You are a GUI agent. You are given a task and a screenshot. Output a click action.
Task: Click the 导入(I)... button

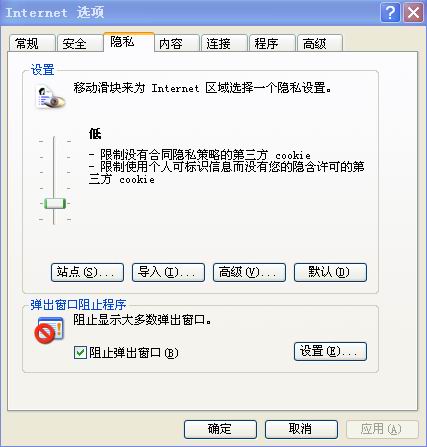click(x=168, y=272)
